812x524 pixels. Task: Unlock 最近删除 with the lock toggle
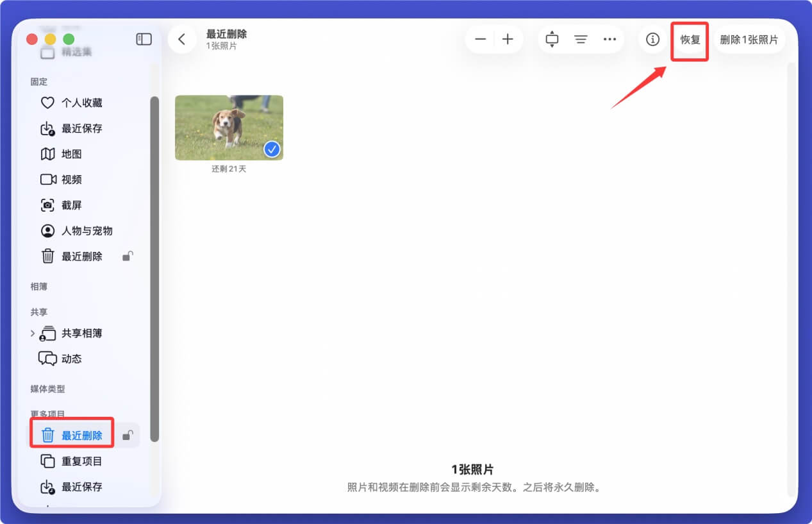(127, 435)
